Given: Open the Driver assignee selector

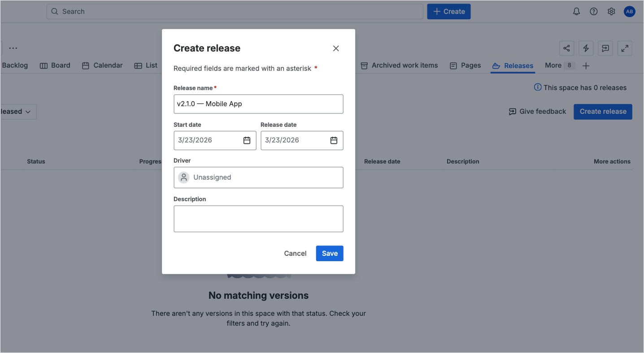Looking at the screenshot, I should (x=258, y=177).
